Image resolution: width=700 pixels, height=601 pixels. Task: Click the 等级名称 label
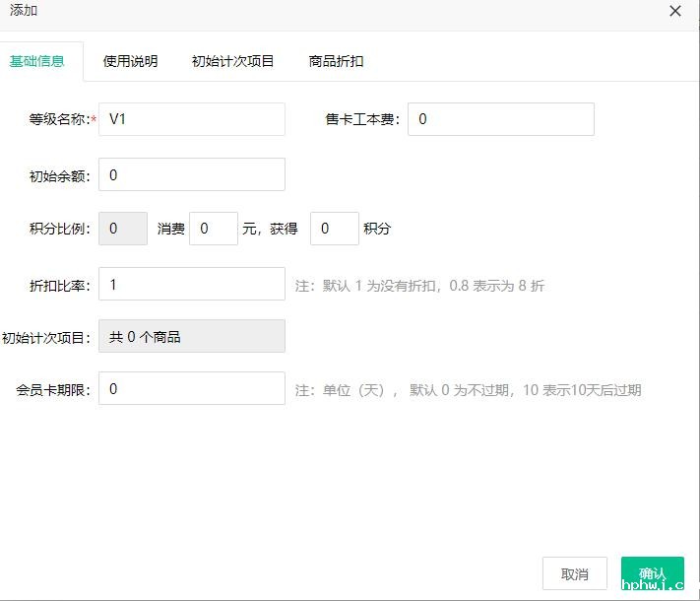pos(59,119)
